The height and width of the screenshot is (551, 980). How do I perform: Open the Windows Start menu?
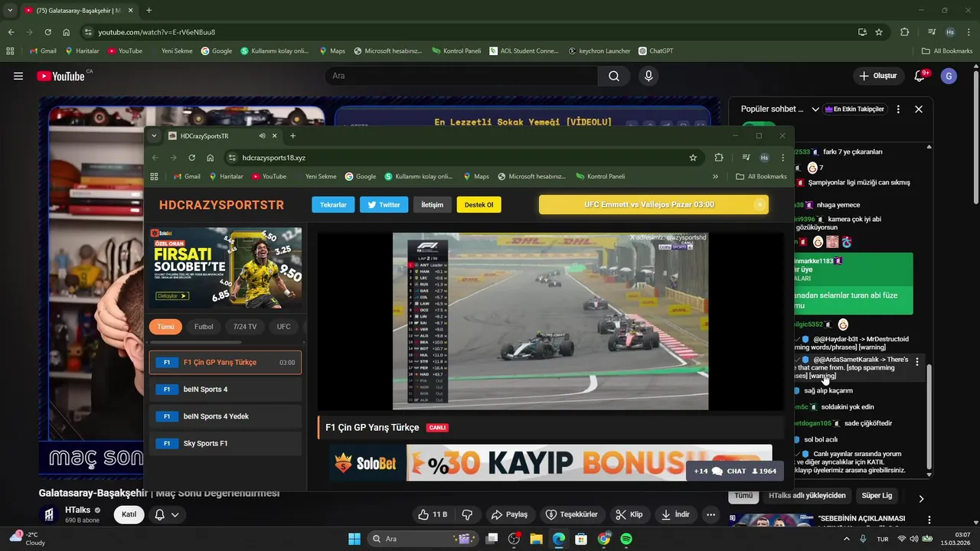tap(354, 539)
